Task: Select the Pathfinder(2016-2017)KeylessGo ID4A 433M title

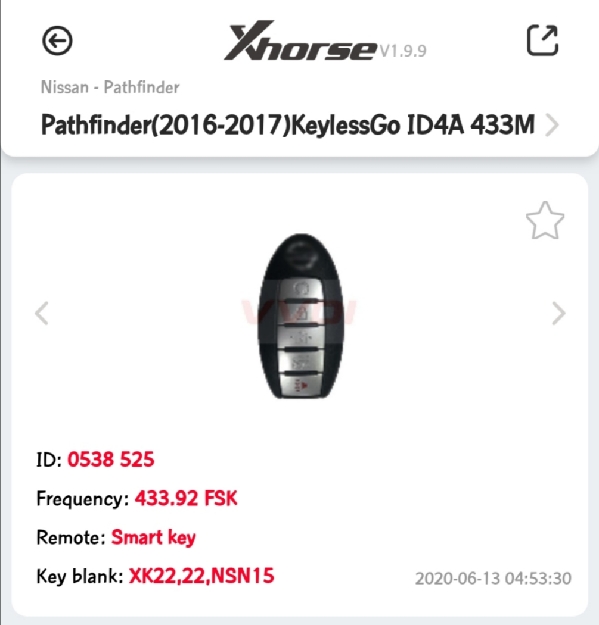Action: [288, 125]
